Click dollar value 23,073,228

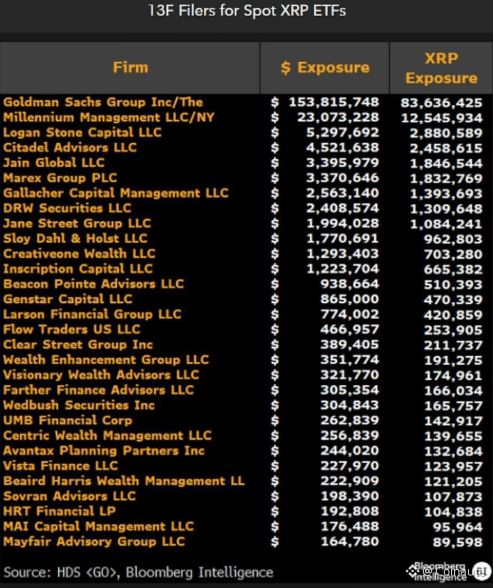tap(338, 117)
